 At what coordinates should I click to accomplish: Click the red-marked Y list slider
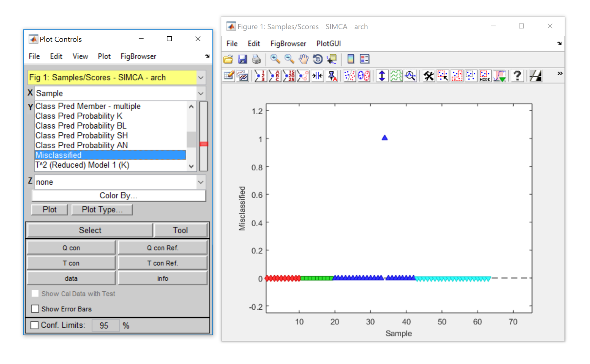click(x=204, y=144)
